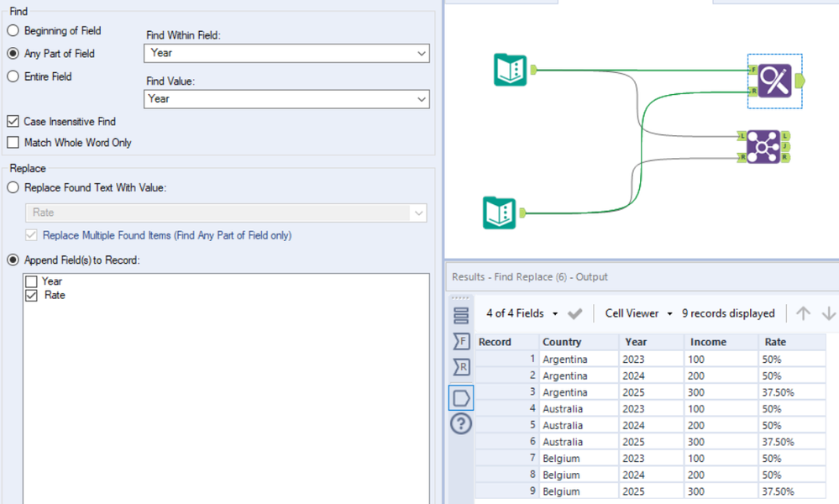Select the Find Replace tool on canvas

(775, 81)
